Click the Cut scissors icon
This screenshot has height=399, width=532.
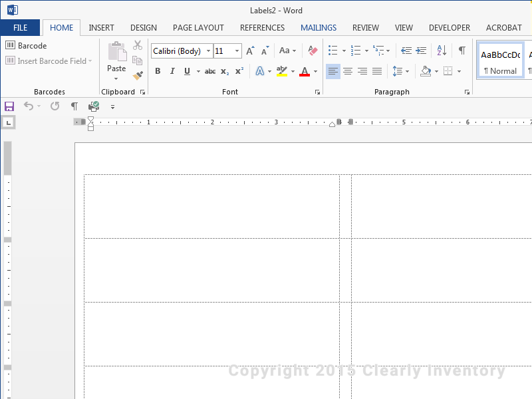(138, 45)
